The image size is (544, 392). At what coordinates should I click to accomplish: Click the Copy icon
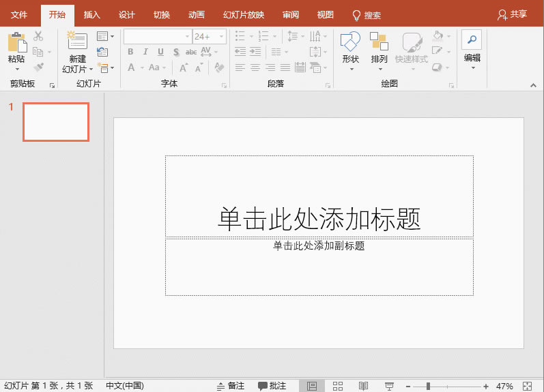(x=38, y=52)
